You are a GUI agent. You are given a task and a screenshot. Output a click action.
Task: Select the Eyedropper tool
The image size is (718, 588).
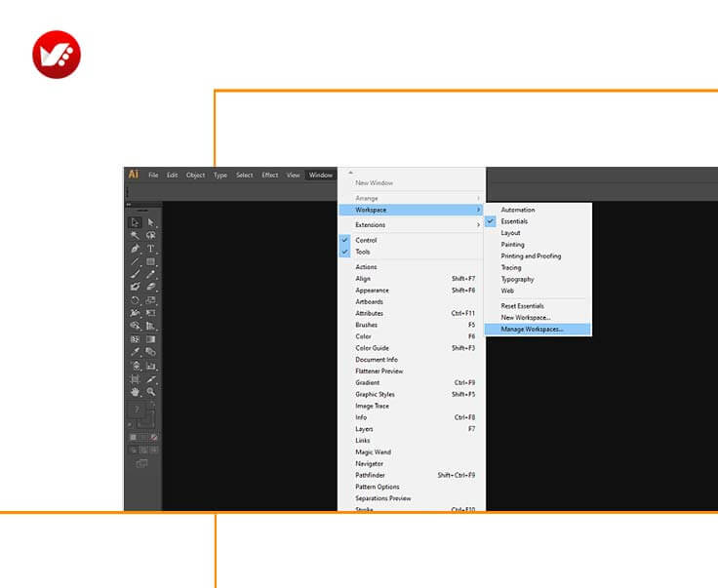click(x=135, y=352)
